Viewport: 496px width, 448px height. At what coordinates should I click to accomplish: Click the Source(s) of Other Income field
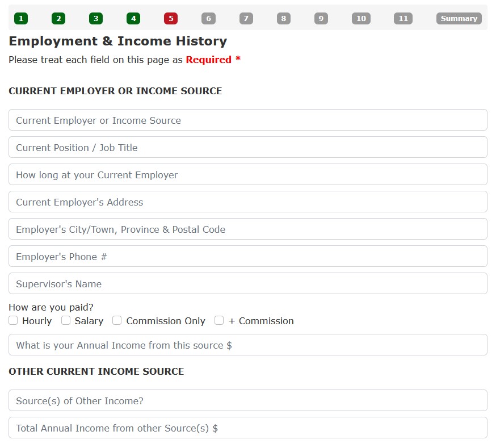tap(248, 401)
